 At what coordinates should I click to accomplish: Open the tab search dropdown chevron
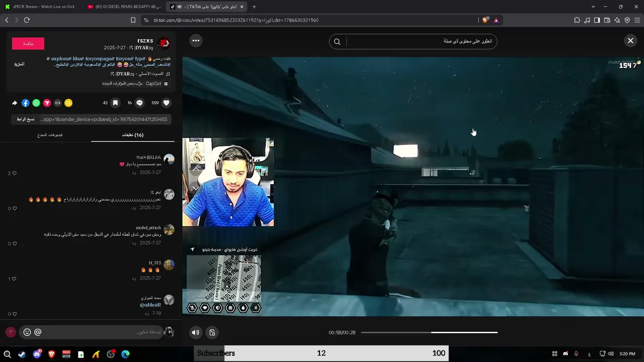point(593,7)
